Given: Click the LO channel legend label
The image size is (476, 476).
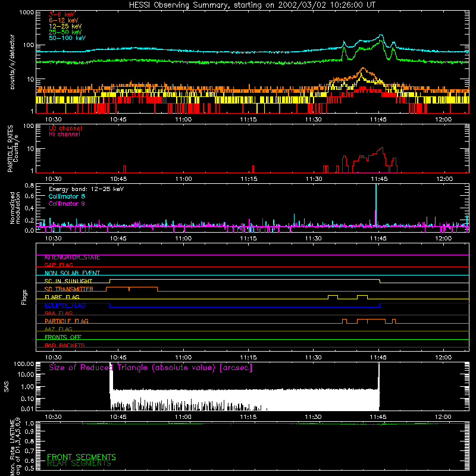Looking at the screenshot, I should tap(65, 128).
